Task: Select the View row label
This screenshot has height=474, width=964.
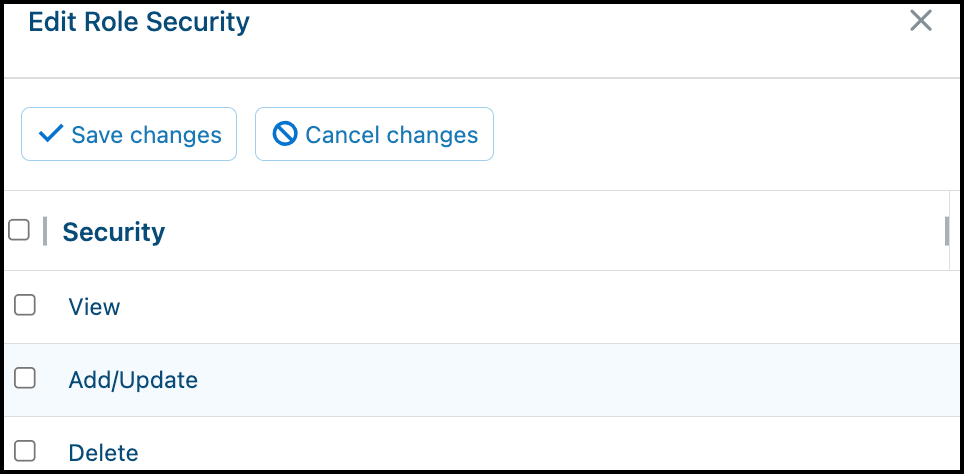Action: click(x=94, y=306)
